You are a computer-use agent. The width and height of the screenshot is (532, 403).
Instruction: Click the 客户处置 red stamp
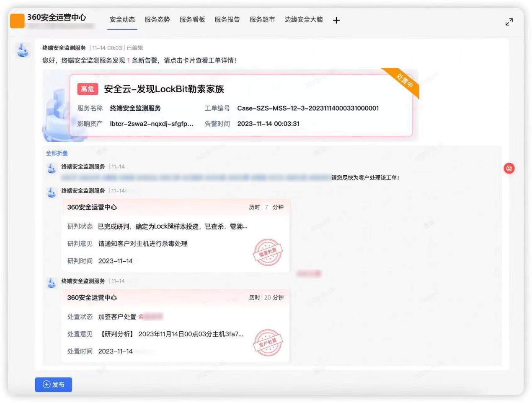(268, 343)
